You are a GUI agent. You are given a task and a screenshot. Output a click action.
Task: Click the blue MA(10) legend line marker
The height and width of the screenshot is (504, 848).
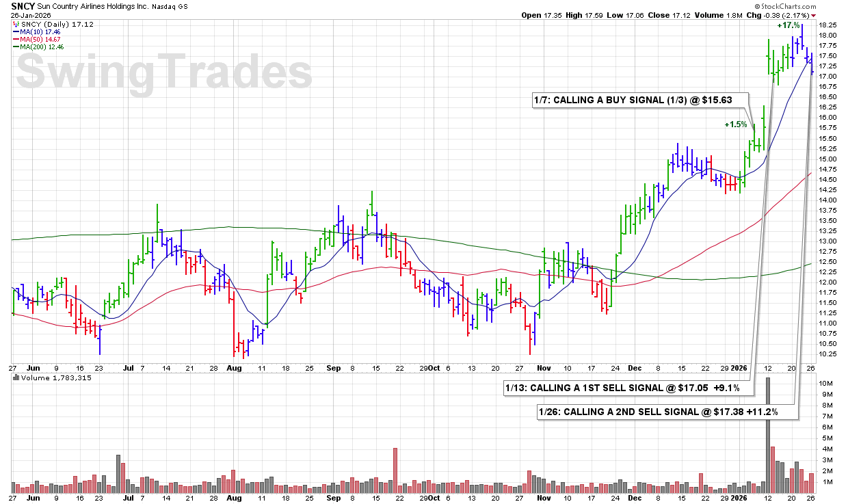(x=17, y=31)
